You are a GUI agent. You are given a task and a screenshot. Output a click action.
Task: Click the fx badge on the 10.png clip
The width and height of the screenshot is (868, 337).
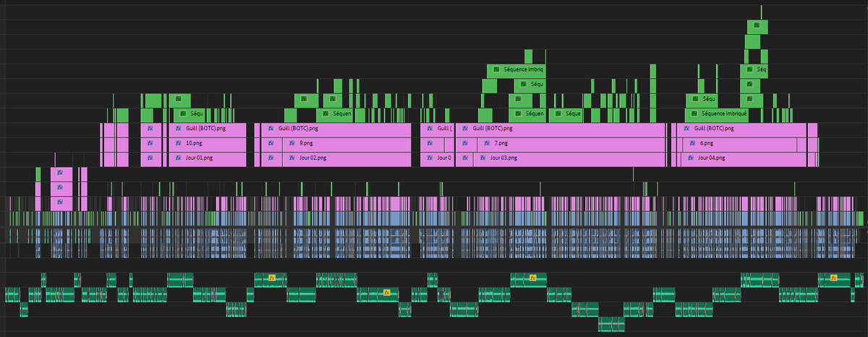point(179,143)
